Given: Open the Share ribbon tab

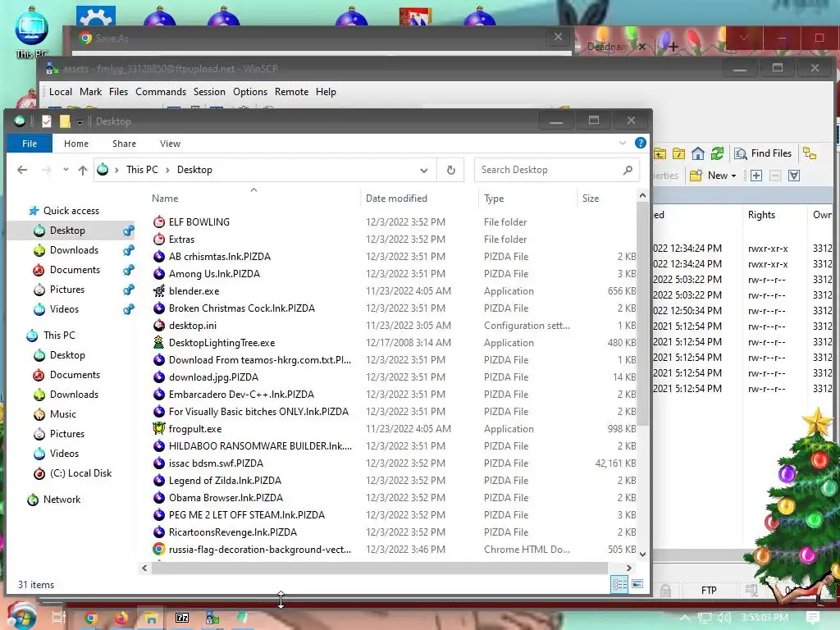Looking at the screenshot, I should (124, 144).
